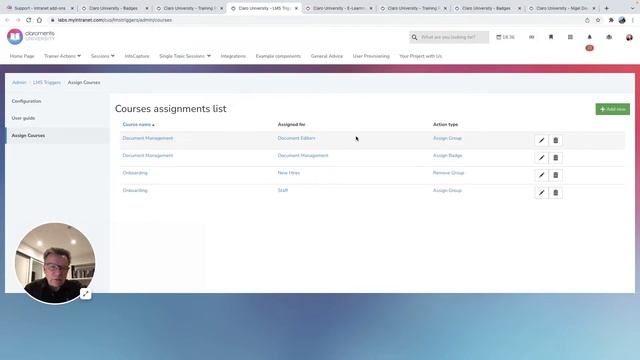Delete the New Hires assignment row
The image size is (640, 360).
pyautogui.click(x=556, y=175)
